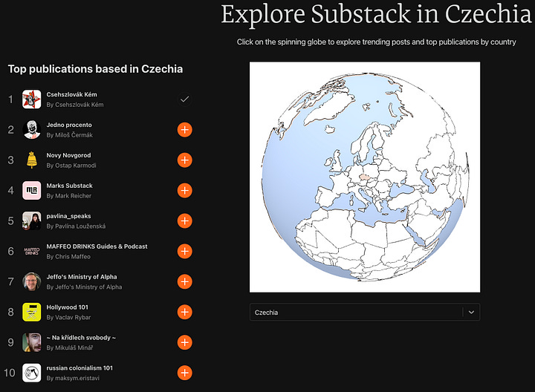Open MAFFEO DRINKS Guides & Podcast title
The height and width of the screenshot is (392, 535).
tap(97, 246)
